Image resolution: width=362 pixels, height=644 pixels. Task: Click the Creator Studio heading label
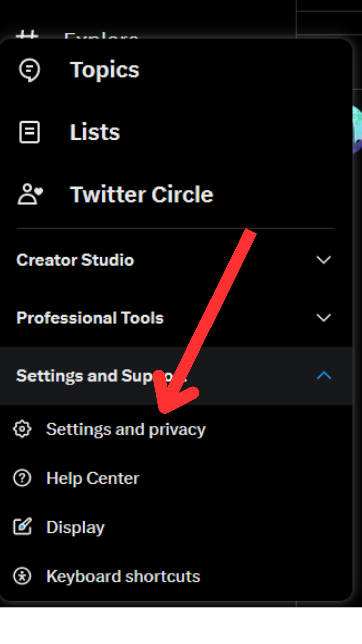pos(75,260)
